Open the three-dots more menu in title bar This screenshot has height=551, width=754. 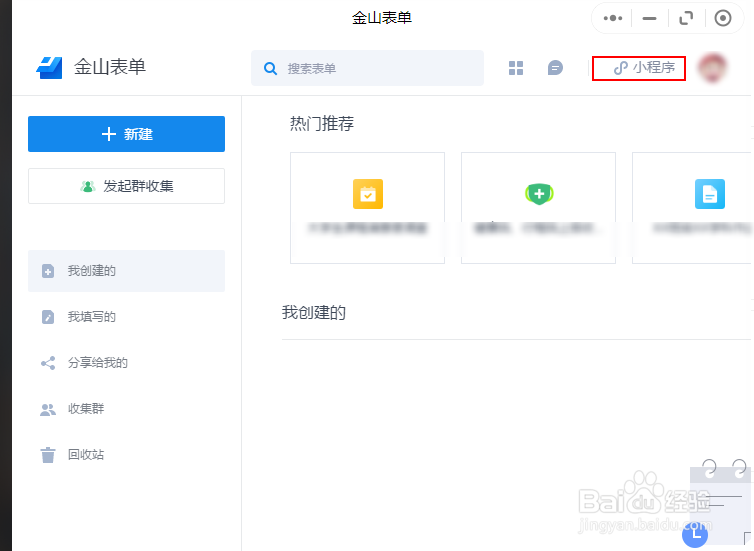click(x=613, y=18)
